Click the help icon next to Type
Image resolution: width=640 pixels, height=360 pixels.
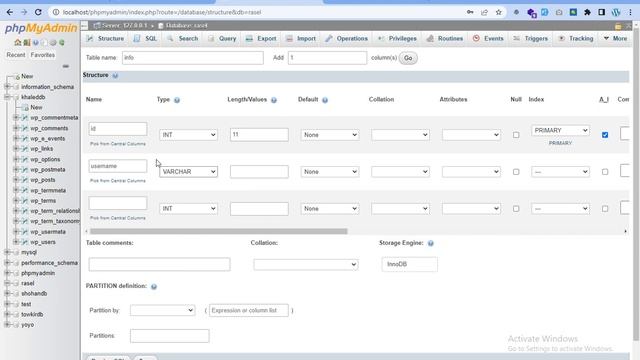click(x=177, y=100)
